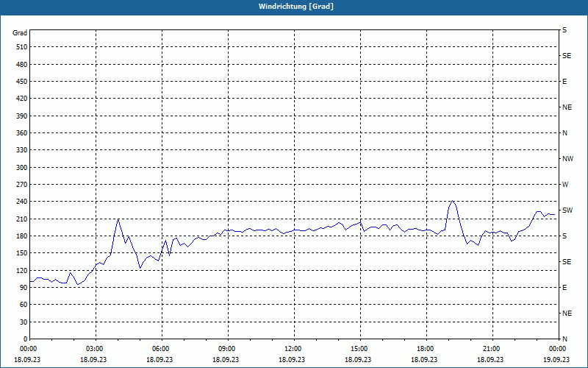Viewport: 588px width, 368px height.
Task: Select the 390 degree axis label
Action: click(x=22, y=116)
